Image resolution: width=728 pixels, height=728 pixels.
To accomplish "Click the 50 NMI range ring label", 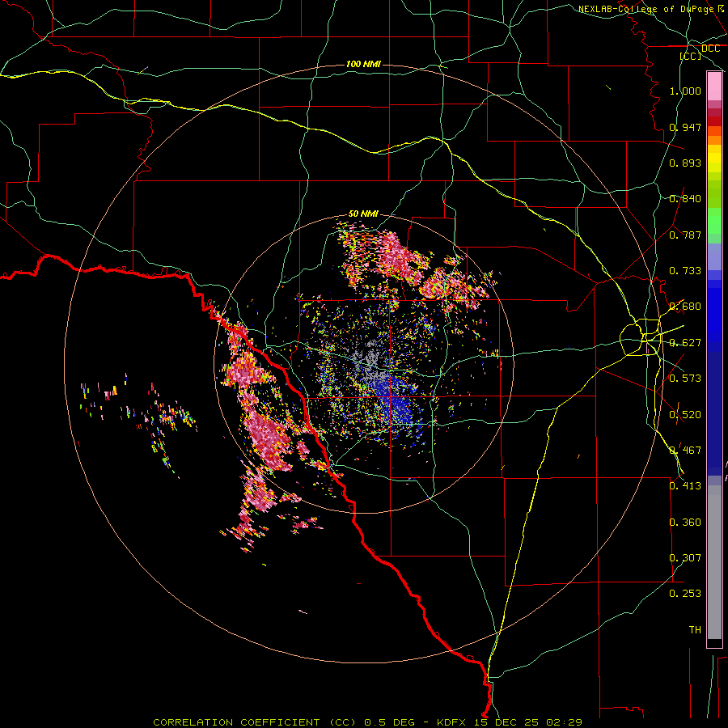I will [x=363, y=214].
